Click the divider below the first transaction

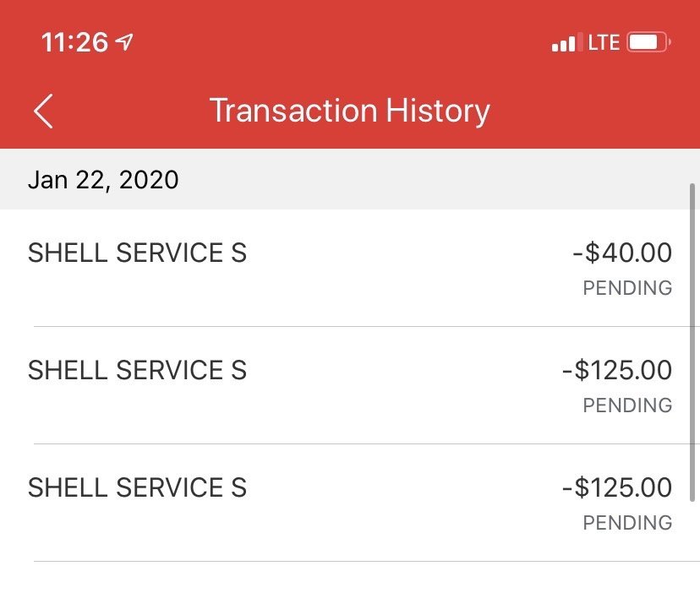(x=355, y=326)
